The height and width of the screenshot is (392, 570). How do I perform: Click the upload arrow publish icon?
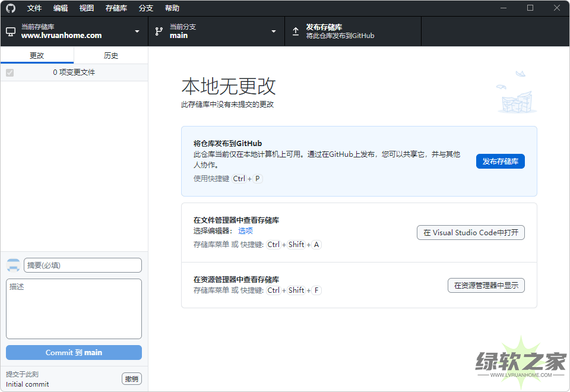pos(296,31)
